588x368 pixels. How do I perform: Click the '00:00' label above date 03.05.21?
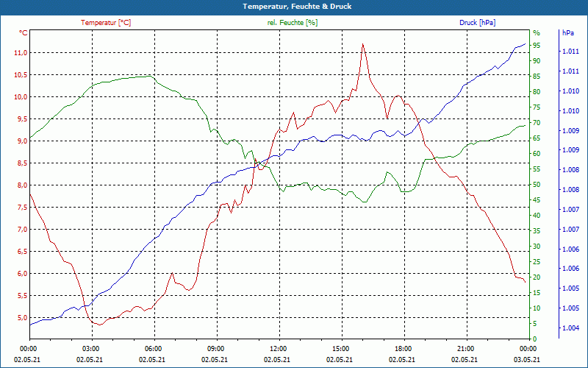tap(527, 349)
